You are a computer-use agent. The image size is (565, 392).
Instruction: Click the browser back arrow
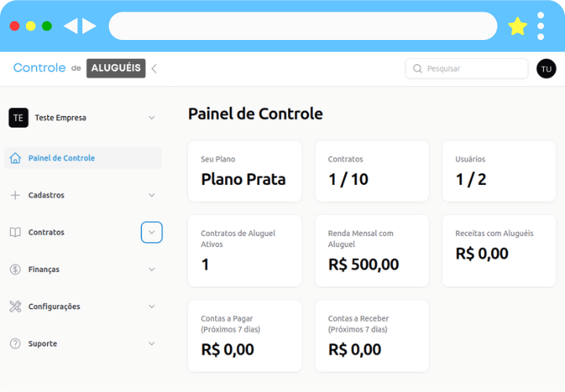point(71,26)
